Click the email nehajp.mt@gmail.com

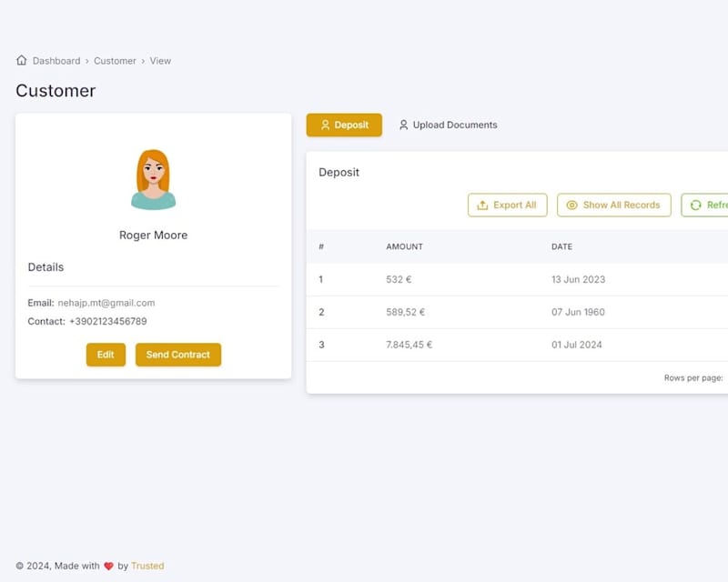(106, 303)
